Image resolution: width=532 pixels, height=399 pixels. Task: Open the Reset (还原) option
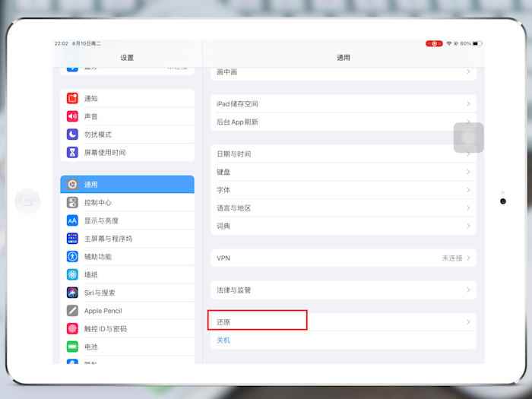tap(344, 322)
